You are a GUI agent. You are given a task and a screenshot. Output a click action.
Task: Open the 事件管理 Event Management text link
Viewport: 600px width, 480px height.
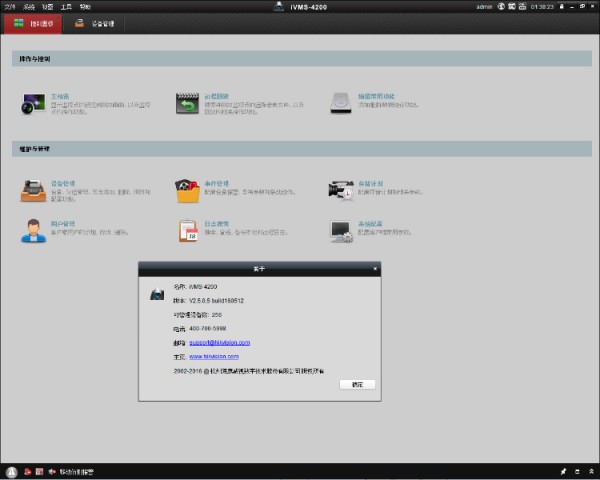click(x=217, y=184)
